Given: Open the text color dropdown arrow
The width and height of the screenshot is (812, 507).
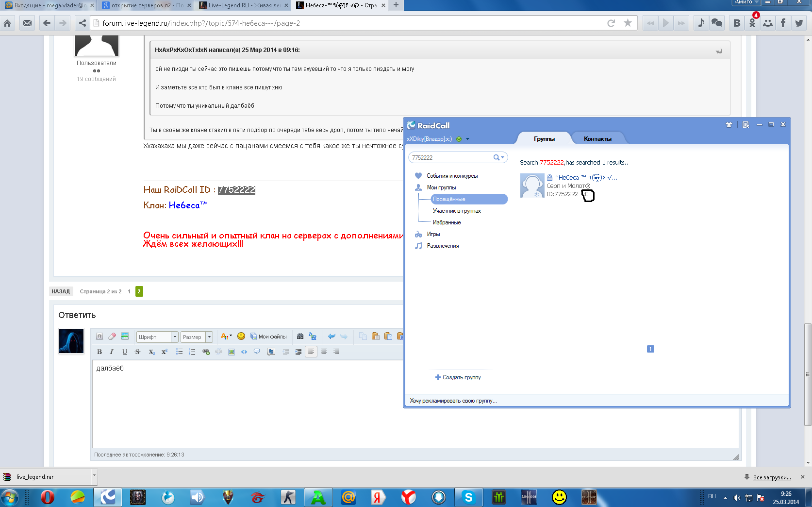Looking at the screenshot, I should coord(231,336).
